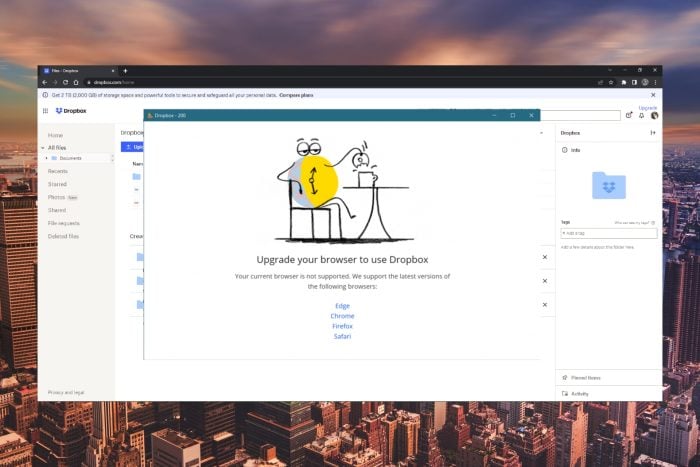
Task: Go back in the Chrome browser
Action: [x=44, y=82]
